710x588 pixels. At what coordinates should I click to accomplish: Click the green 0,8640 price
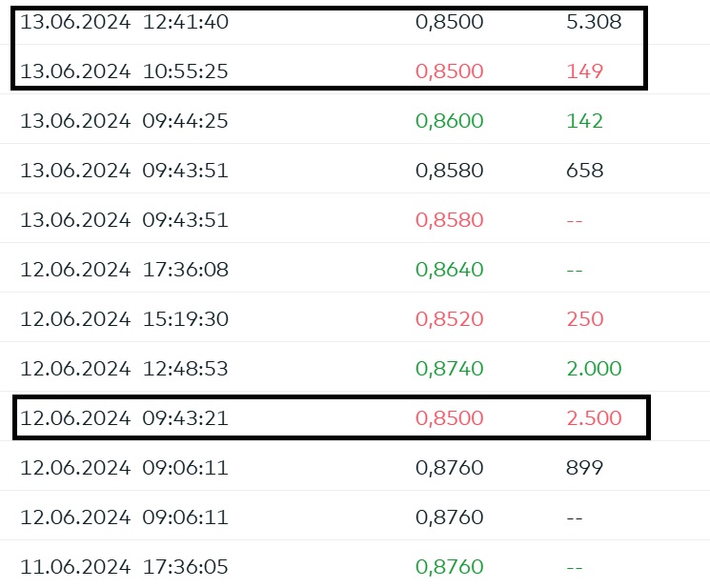tap(449, 270)
